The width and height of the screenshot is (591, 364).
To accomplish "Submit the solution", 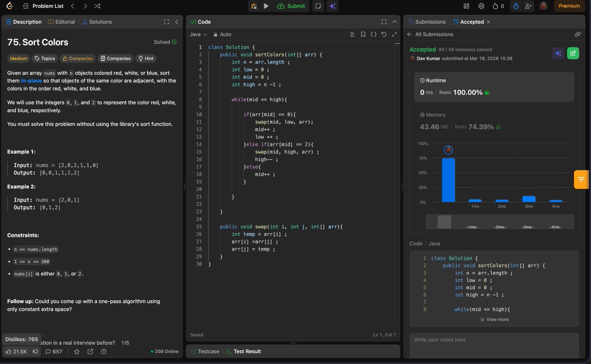I will (x=291, y=6).
